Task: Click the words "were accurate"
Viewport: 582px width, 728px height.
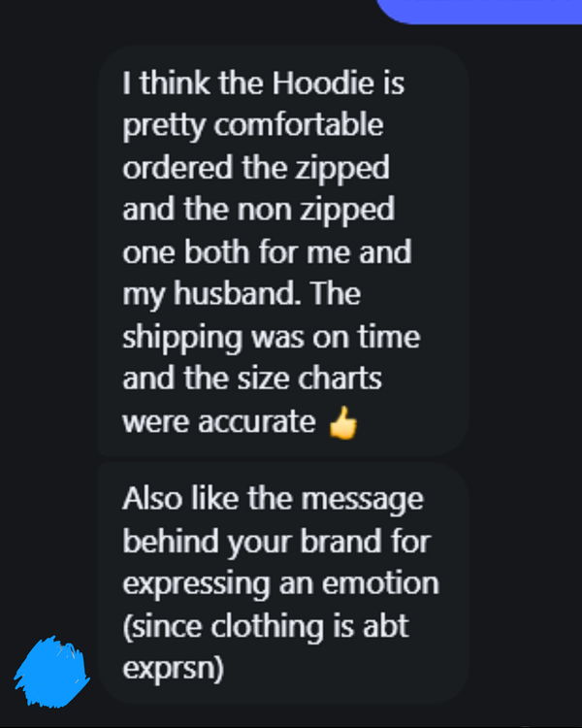Action: click(219, 422)
